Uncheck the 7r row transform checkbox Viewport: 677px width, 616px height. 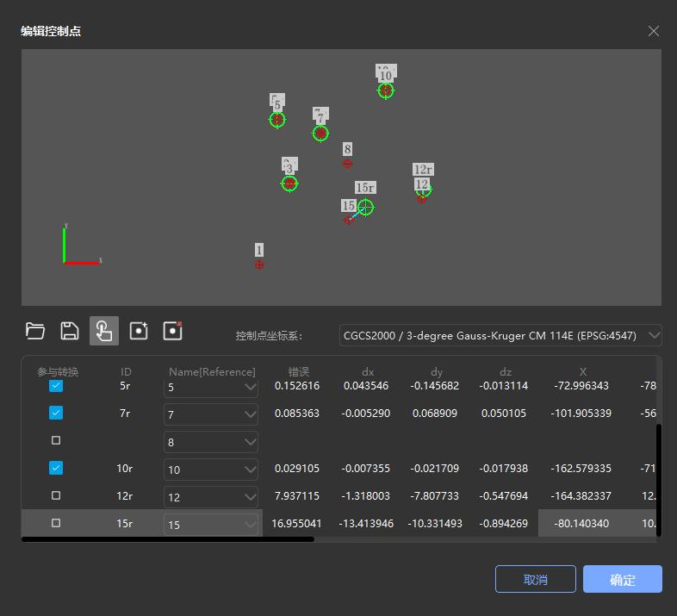56,413
